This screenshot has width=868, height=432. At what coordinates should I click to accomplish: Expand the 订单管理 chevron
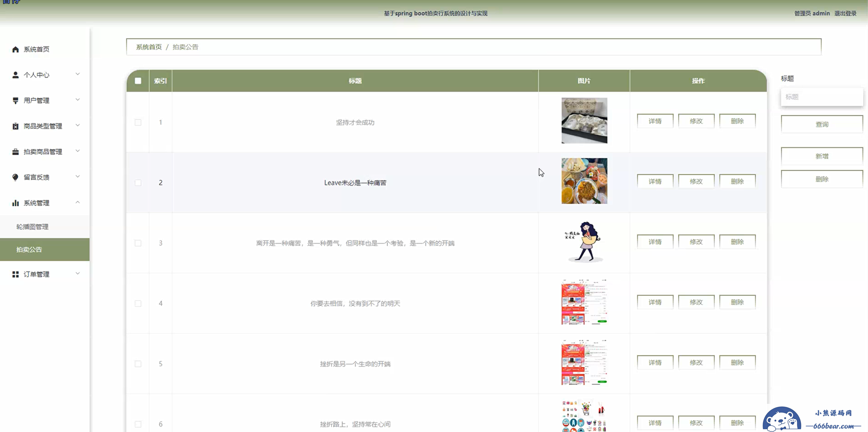[77, 273]
